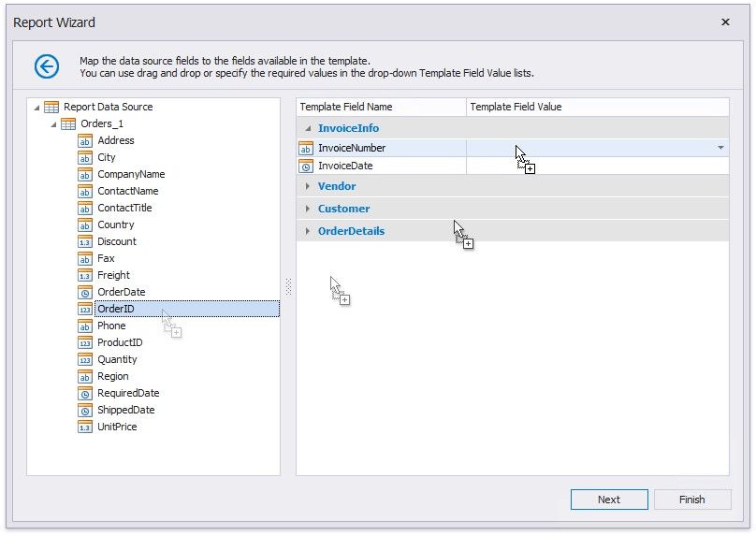This screenshot has width=756, height=536.
Task: Collapse the InvoiceInfo category
Action: (308, 128)
